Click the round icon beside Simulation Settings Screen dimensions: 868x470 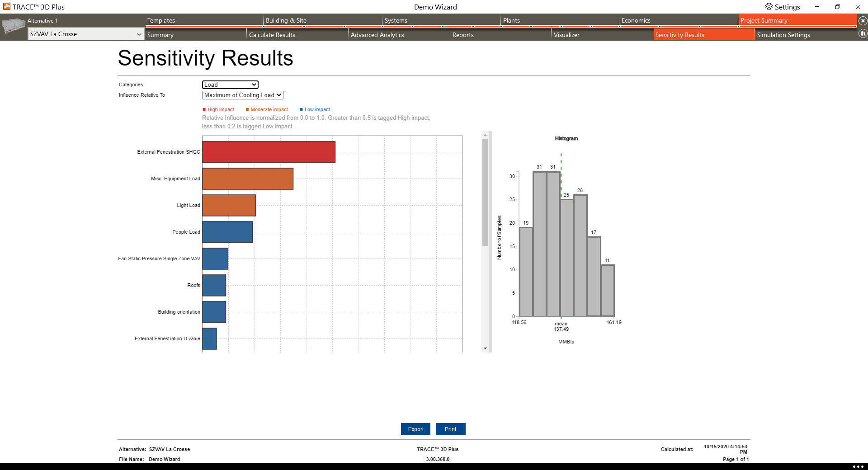click(863, 33)
